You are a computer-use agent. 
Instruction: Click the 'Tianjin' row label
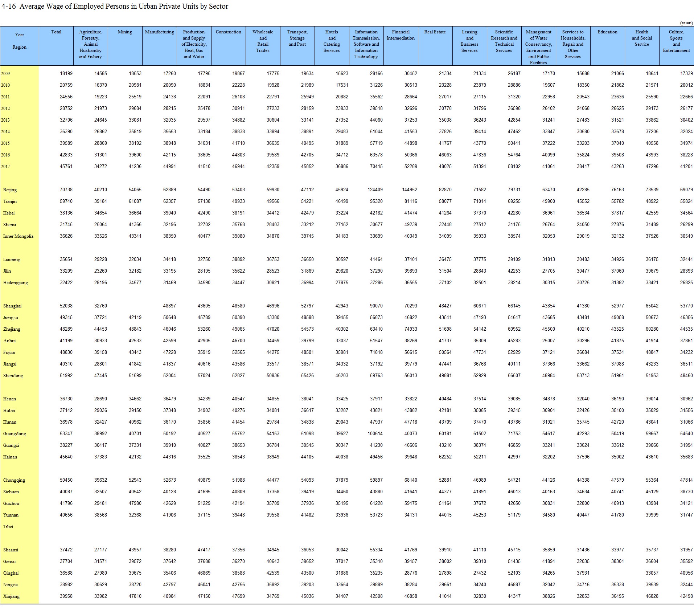(x=10, y=201)
